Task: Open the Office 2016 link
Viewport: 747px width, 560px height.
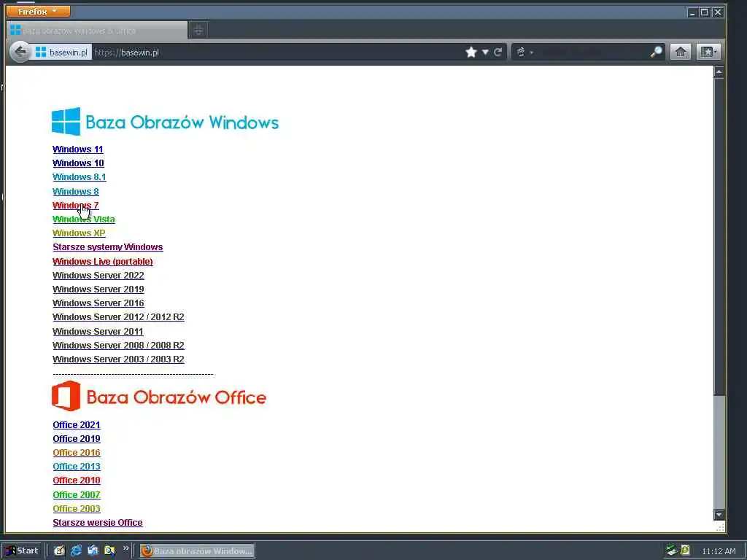Action: (x=77, y=452)
